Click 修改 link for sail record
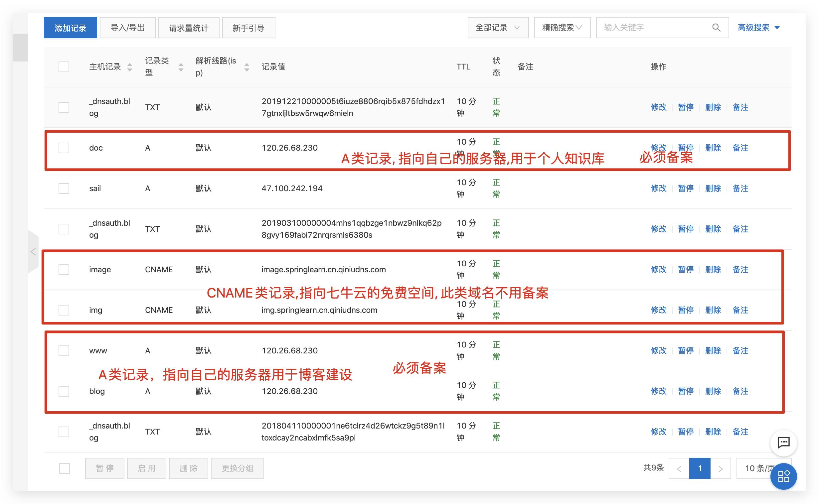Viewport: 819px width, 504px height. (x=658, y=189)
